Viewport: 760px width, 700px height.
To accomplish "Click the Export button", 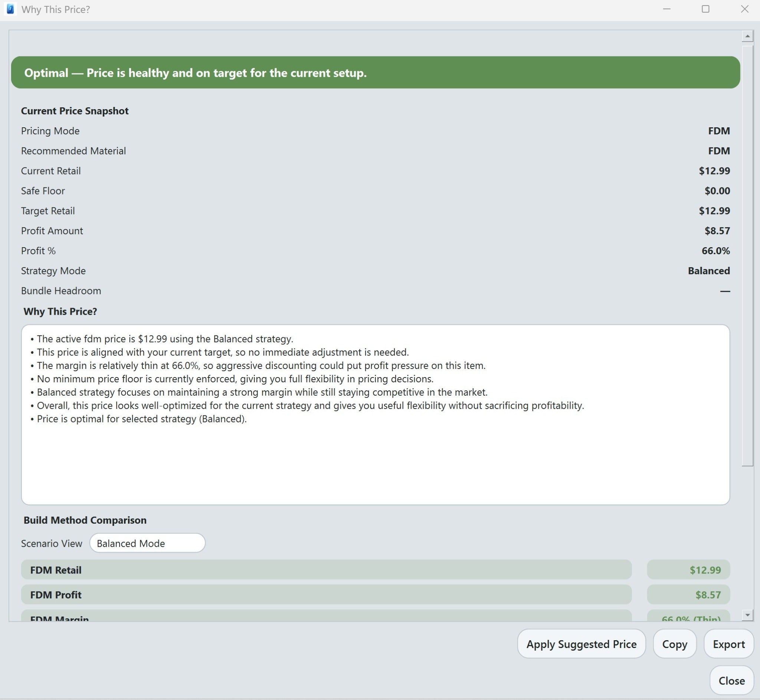I will click(728, 644).
